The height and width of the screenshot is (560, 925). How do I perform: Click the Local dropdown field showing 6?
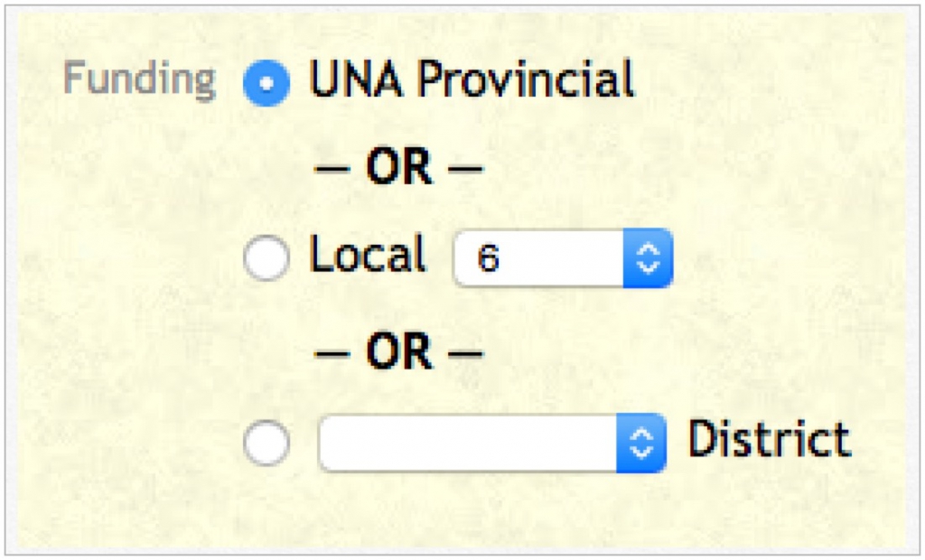563,258
